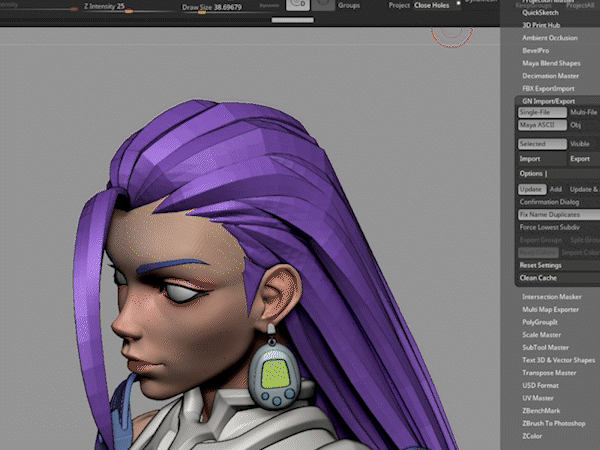The height and width of the screenshot is (450, 600).
Task: Collapse the GN Import/Export section
Action: 548,101
